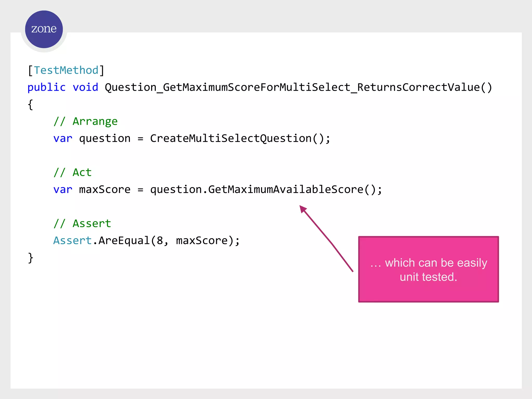The width and height of the screenshot is (532, 399).
Task: Click the TestMethod attribute text
Action: point(66,70)
